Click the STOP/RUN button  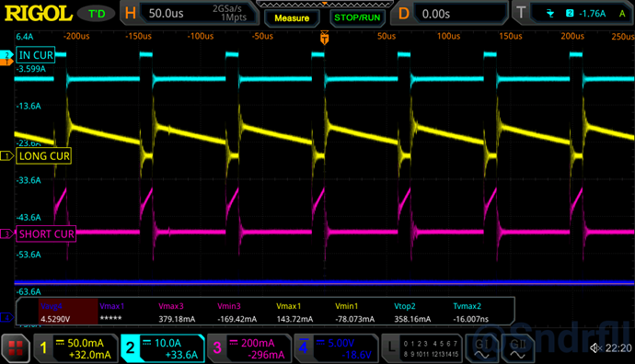(x=357, y=17)
